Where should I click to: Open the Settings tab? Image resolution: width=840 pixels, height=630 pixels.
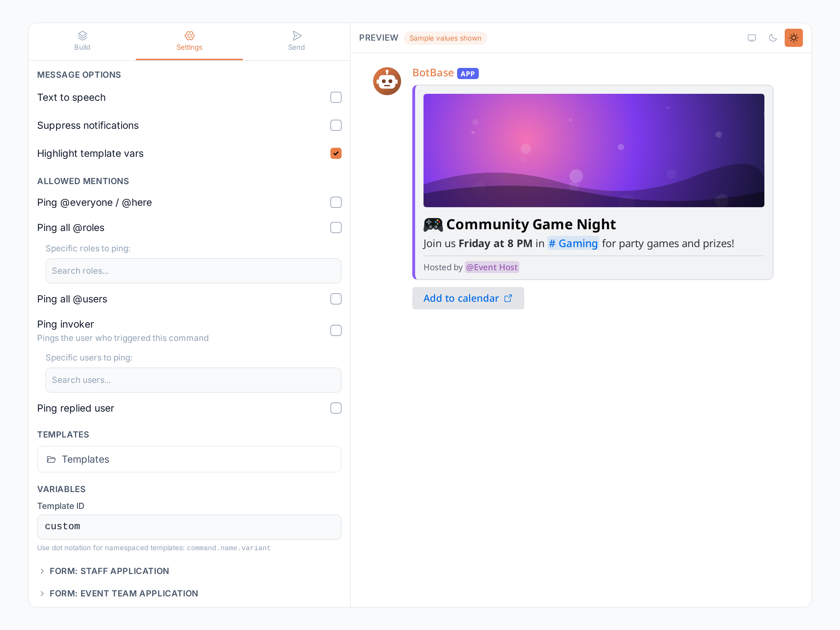pos(189,41)
